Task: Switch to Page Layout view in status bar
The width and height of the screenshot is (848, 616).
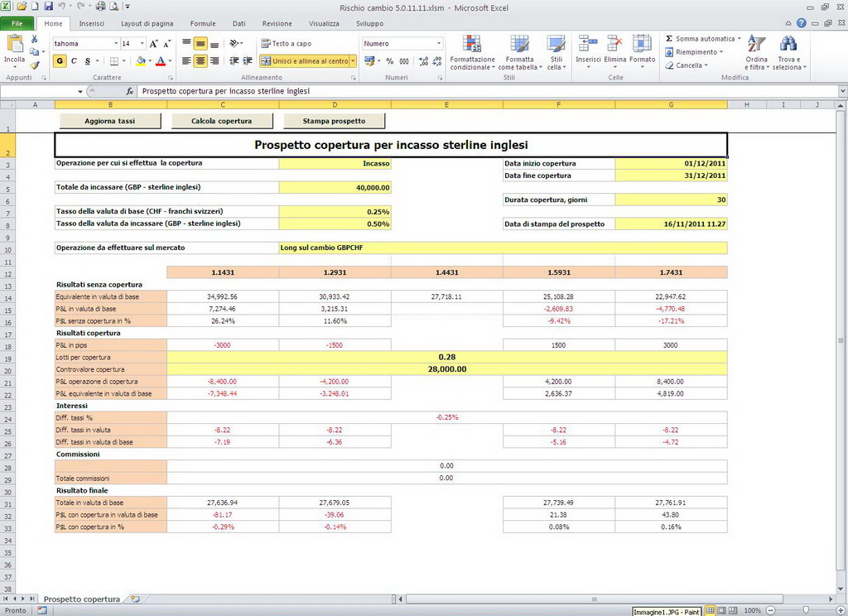Action: [x=721, y=610]
